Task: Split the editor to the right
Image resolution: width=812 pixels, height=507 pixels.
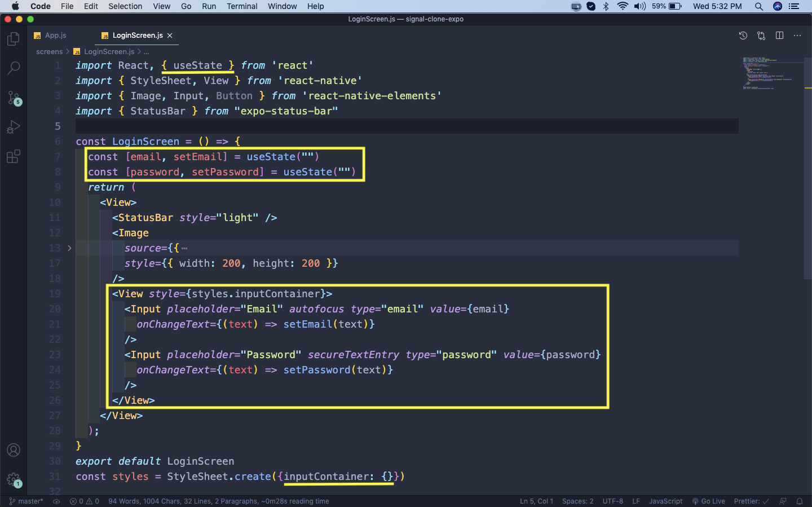Action: (779, 36)
